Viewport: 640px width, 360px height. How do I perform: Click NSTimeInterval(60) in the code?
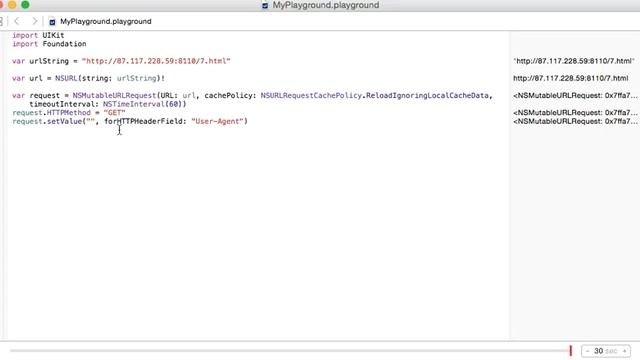click(144, 104)
